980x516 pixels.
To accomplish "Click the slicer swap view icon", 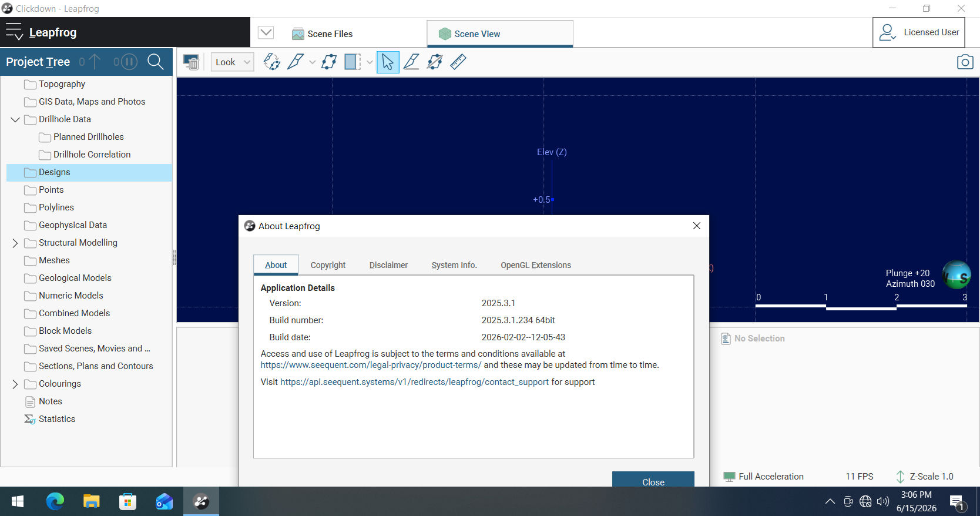I will (x=271, y=62).
